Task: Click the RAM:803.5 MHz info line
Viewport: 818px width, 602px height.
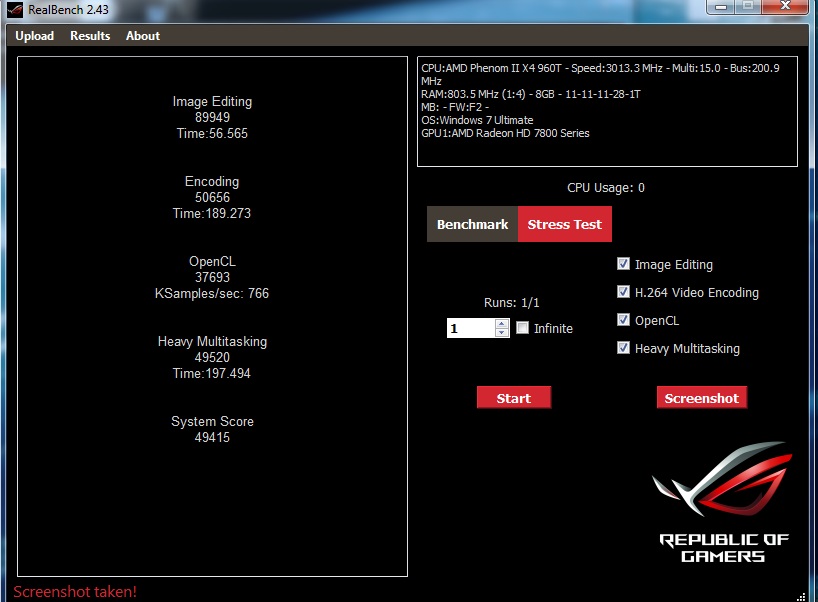Action: [531, 94]
